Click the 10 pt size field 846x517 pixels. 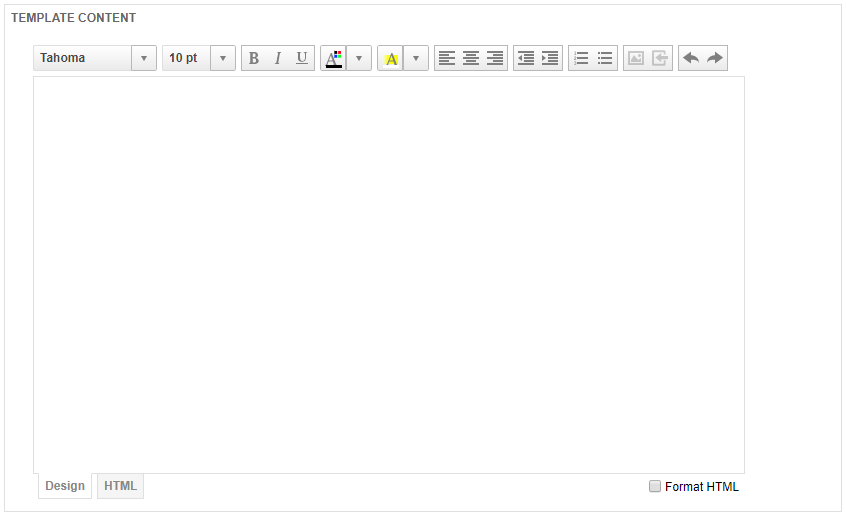[187, 58]
